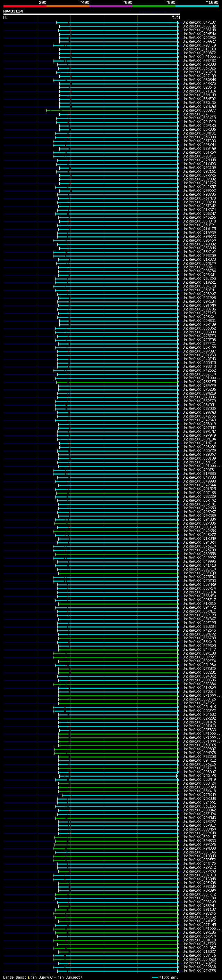Click the UniRef100_Q2U6F5 label
This screenshot has height=980, width=222.
tap(199, 88)
